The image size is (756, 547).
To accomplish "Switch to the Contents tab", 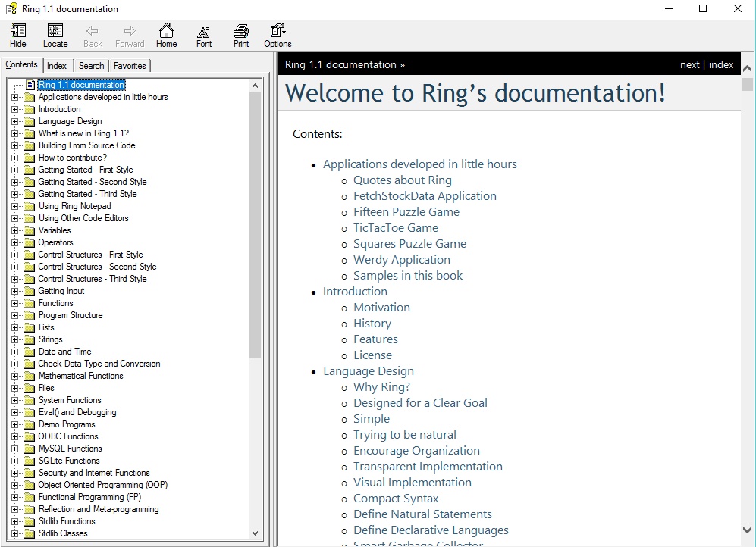I will 22,64.
